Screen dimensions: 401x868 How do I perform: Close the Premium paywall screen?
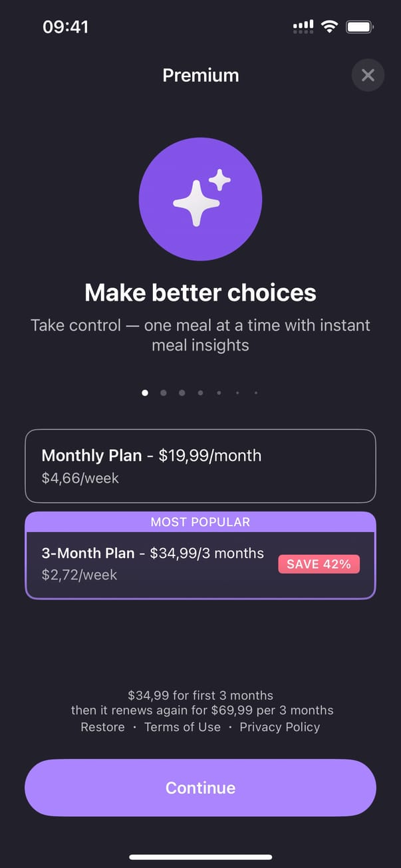(x=368, y=75)
